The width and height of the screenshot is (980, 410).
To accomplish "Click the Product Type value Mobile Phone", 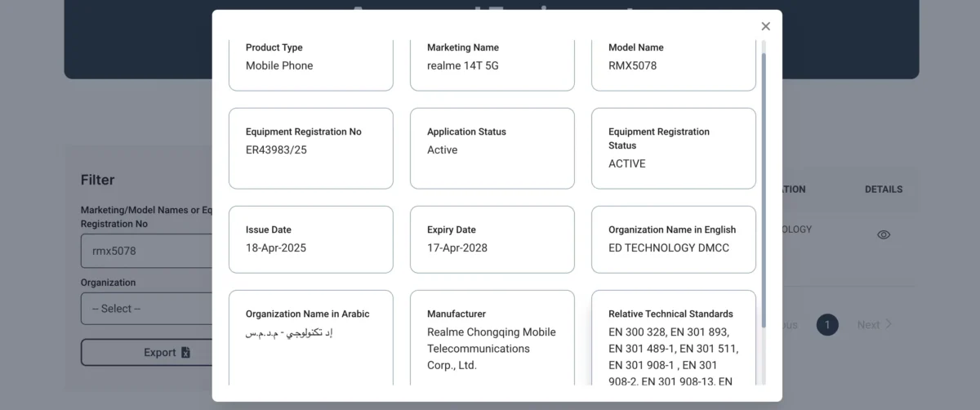I will click(279, 65).
